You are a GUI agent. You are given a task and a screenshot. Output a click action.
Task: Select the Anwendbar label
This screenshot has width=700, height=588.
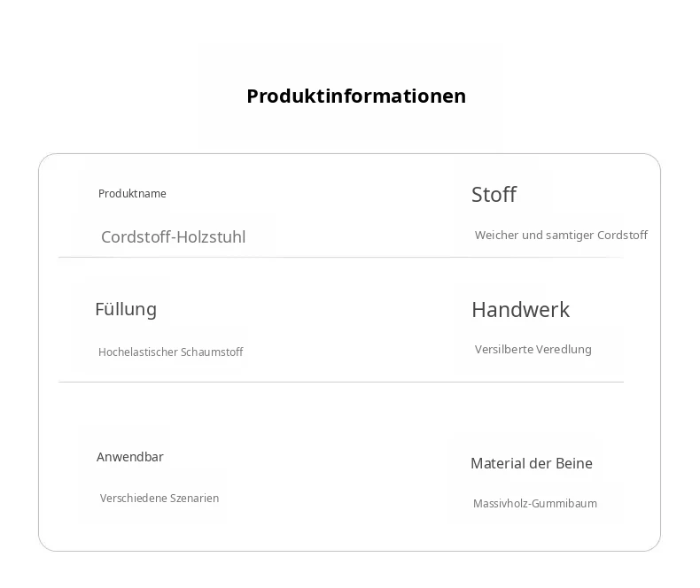[130, 457]
